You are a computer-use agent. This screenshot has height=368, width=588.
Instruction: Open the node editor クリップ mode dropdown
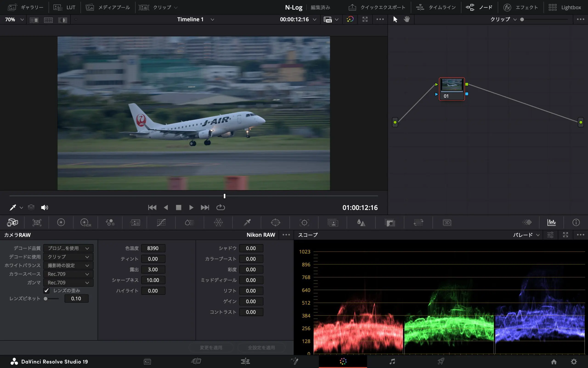pos(503,19)
